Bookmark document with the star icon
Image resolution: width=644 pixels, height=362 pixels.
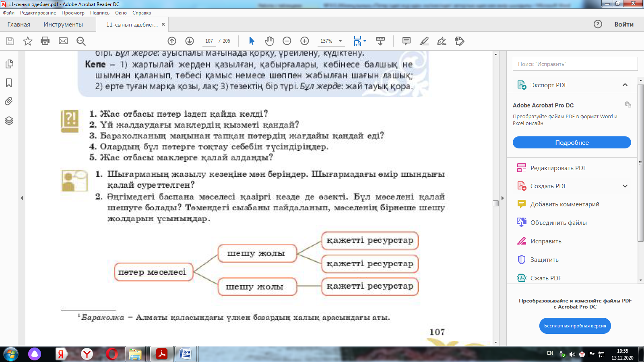(x=28, y=41)
